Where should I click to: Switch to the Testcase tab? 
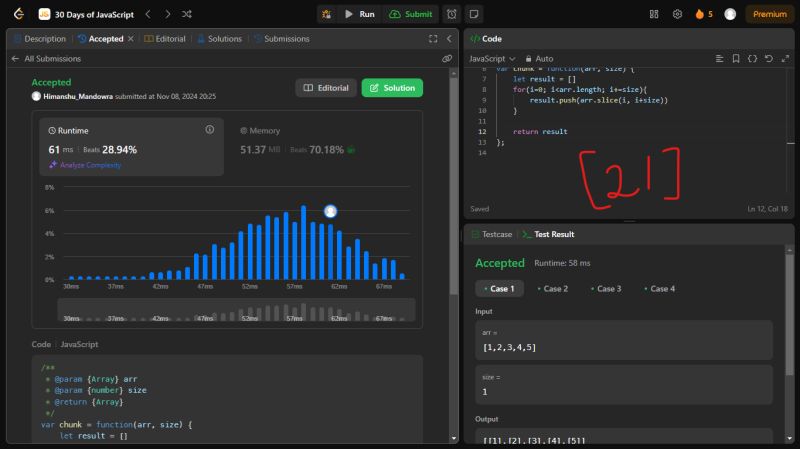(x=492, y=234)
